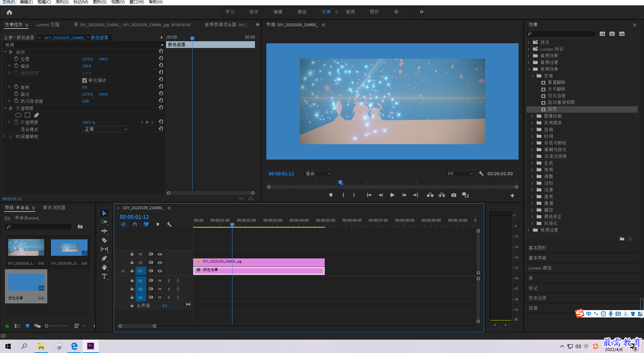Viewport: 644px width, 353px height.
Task: Select the Selection tool arrow
Action: [104, 213]
